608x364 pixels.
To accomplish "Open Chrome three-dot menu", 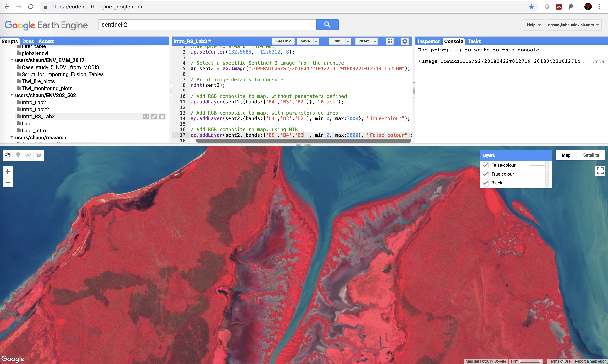I will (600, 7).
